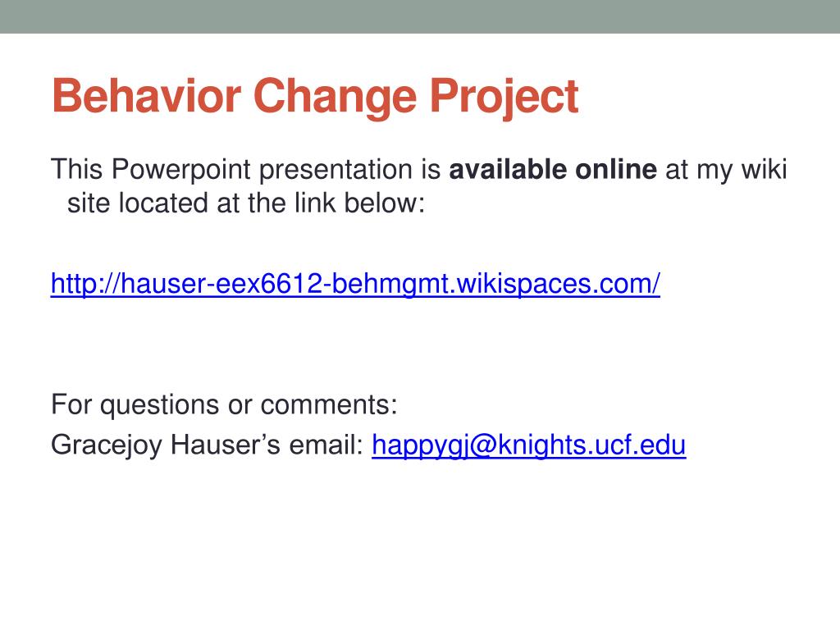
Task: Click the bold 'available online' text
Action: pos(553,169)
